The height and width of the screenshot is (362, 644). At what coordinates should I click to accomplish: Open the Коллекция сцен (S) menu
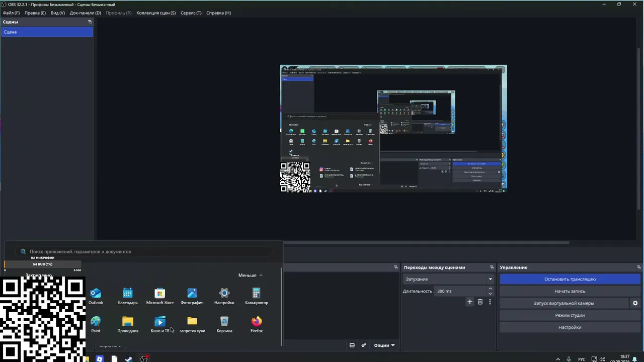click(156, 13)
